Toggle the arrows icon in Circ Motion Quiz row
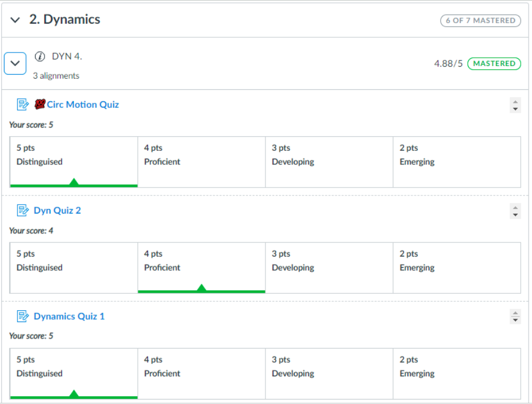Viewport: 532px width, 404px height. (x=515, y=105)
